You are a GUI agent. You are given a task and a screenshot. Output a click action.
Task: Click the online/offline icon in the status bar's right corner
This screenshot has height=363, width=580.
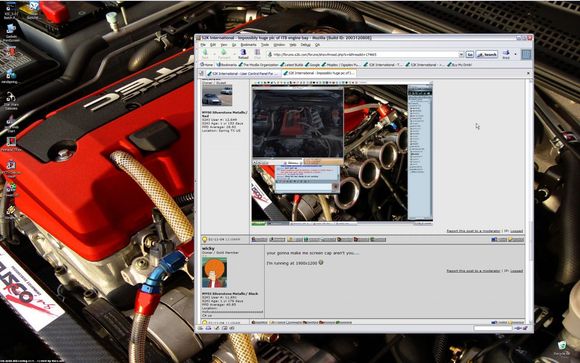518,328
